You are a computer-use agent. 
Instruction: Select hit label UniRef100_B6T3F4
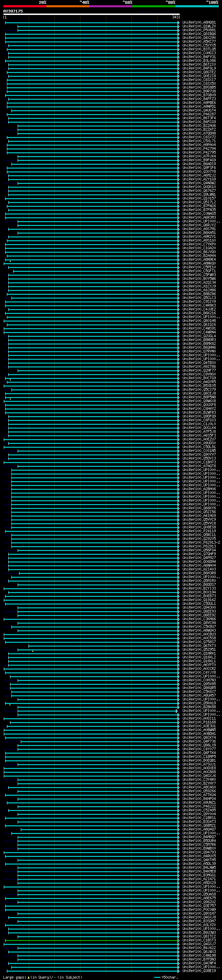pos(199,118)
